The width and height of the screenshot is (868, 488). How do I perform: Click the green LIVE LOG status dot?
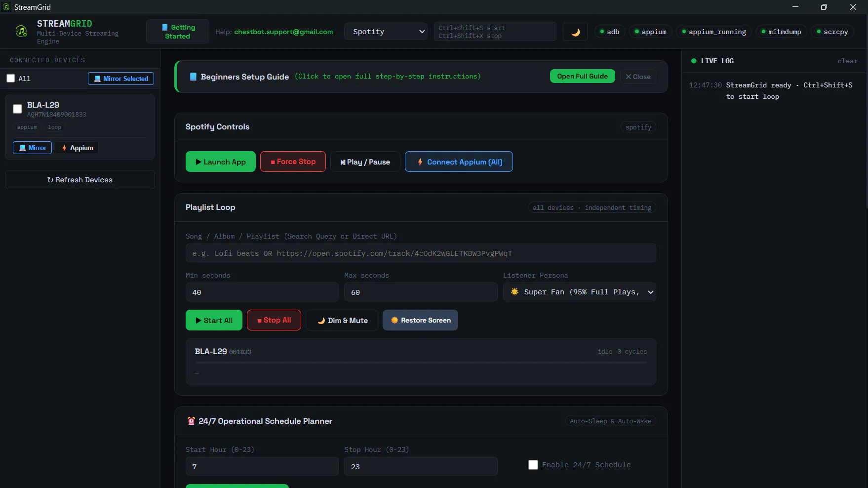[x=694, y=61]
